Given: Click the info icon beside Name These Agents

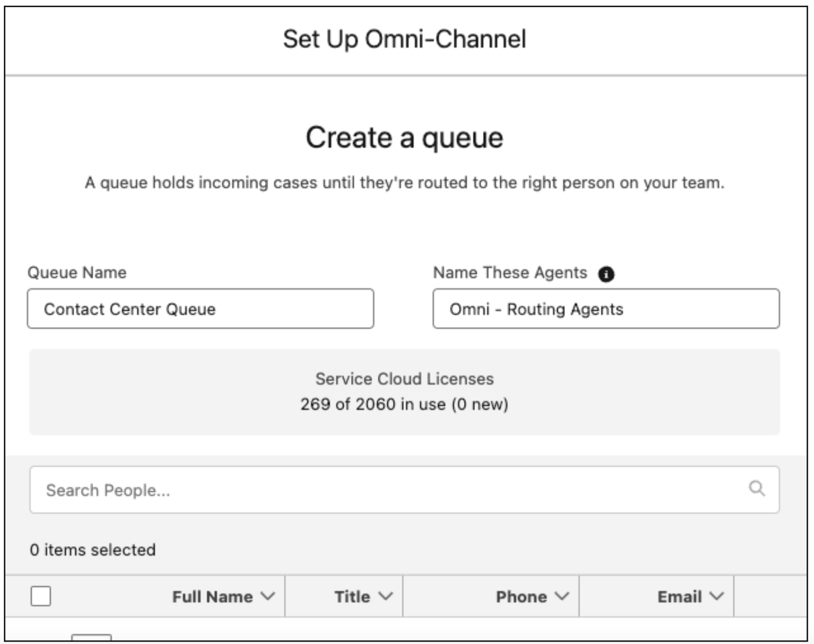Looking at the screenshot, I should (x=606, y=274).
